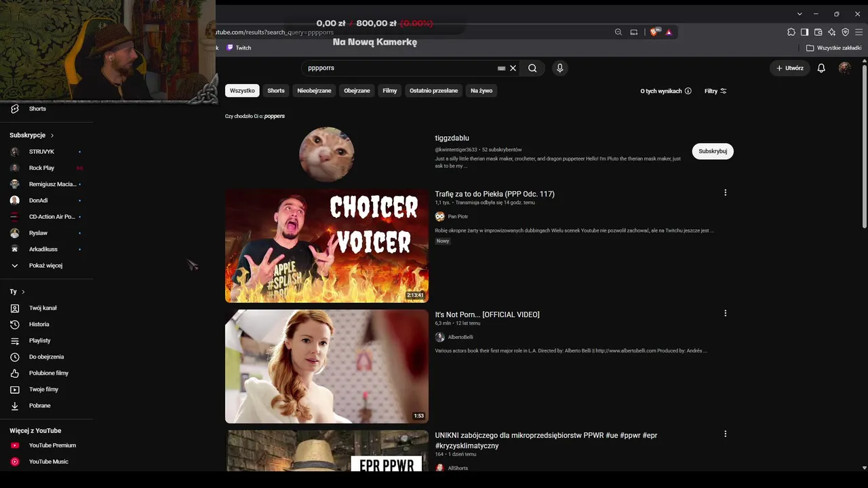Open the on-screen keyboard in search box

coord(501,68)
